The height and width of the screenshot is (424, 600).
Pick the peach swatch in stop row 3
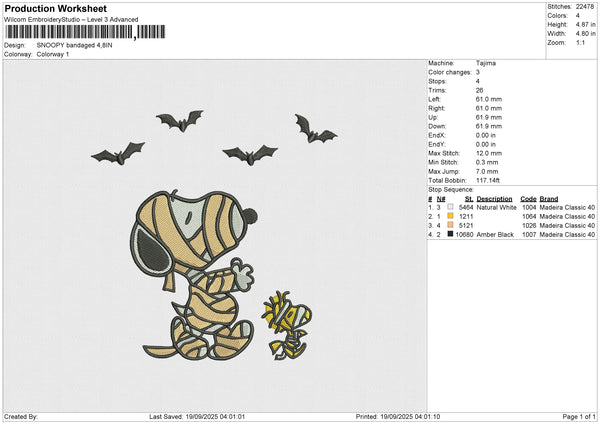[450, 225]
